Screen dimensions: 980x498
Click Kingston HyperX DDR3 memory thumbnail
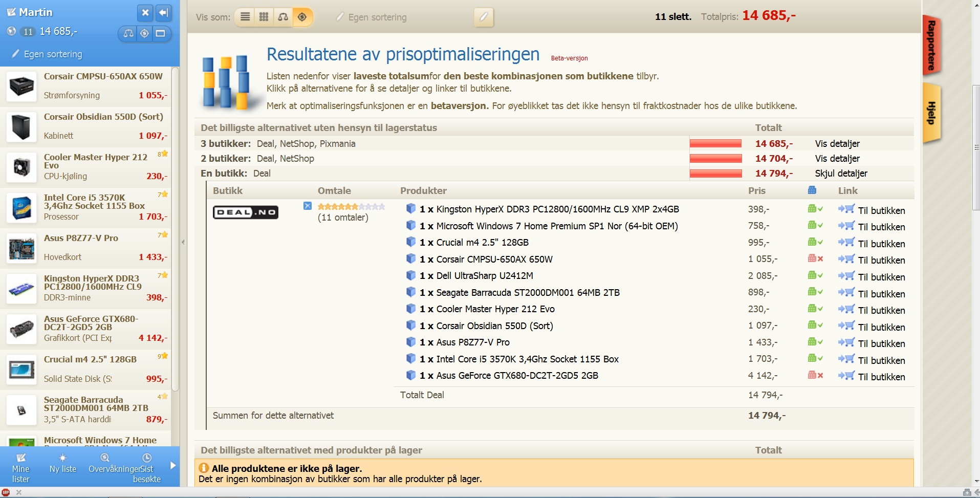click(x=21, y=288)
